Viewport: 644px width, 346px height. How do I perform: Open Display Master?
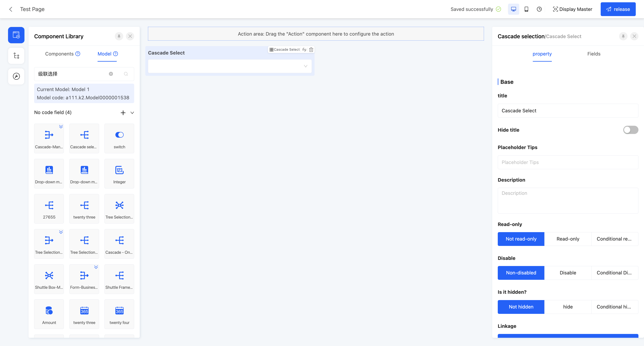[573, 9]
